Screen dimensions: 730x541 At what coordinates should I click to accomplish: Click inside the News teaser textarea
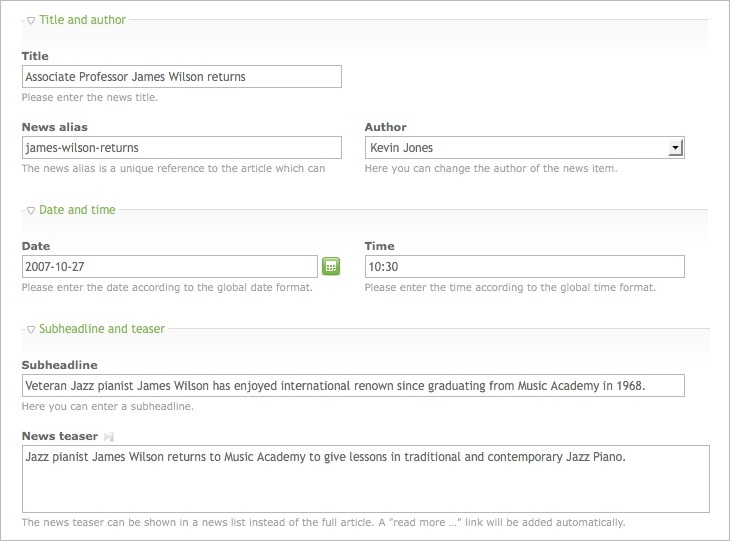pyautogui.click(x=365, y=479)
